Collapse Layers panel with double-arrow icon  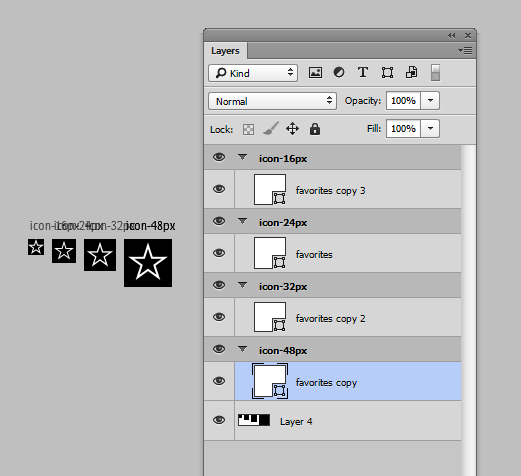tap(451, 35)
